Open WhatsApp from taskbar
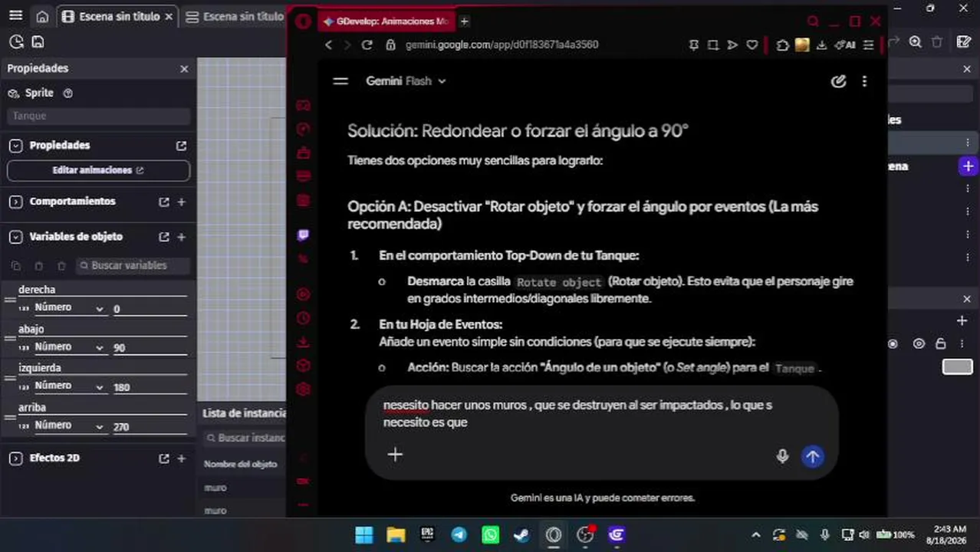The width and height of the screenshot is (980, 552). tap(490, 534)
